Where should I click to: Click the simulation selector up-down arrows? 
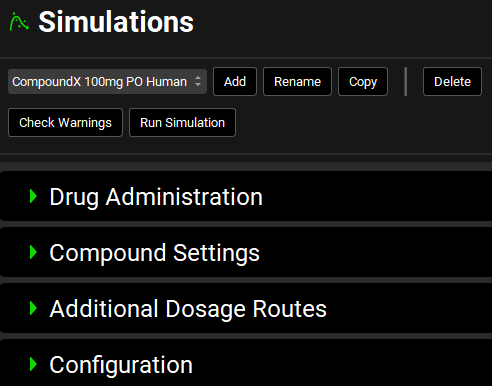[198, 81]
